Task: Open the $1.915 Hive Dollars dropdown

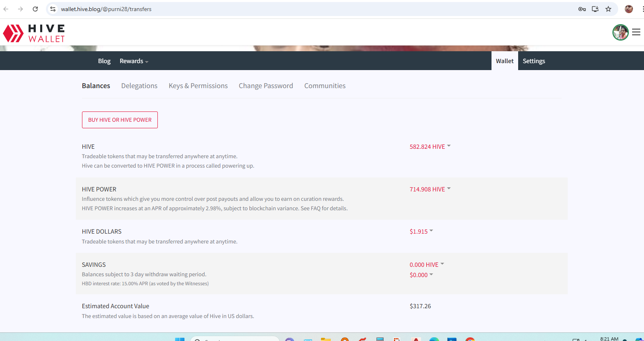Action: [421, 232]
